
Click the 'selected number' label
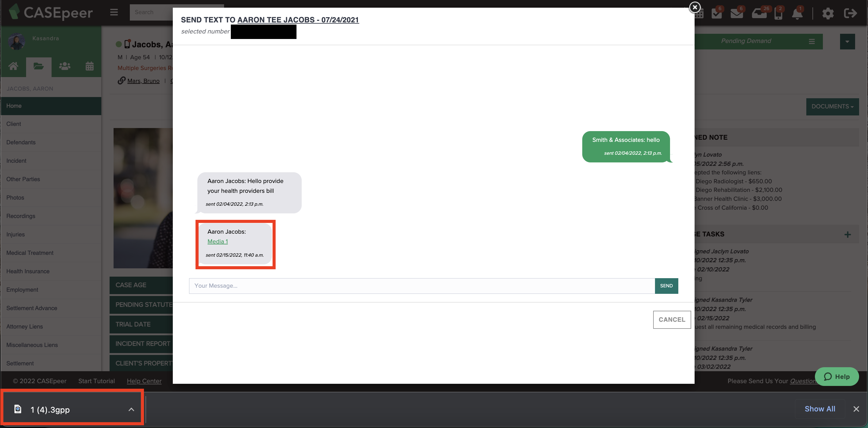[205, 31]
